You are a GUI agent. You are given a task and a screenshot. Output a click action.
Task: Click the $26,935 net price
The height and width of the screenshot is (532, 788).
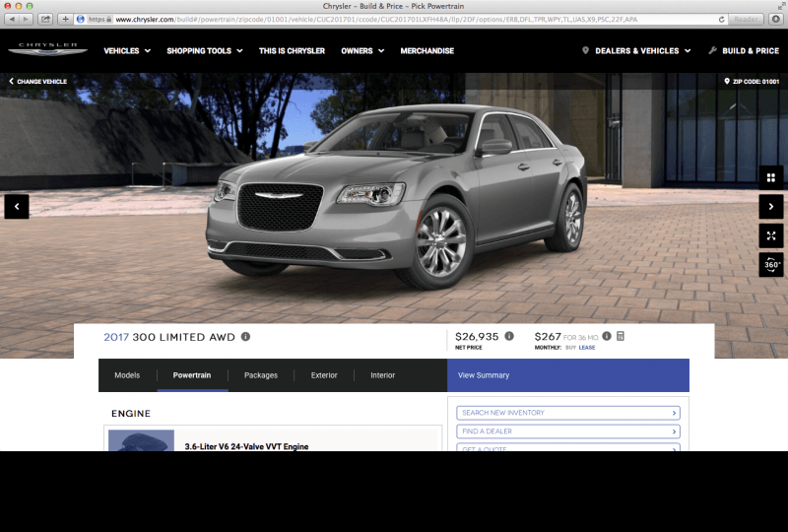pyautogui.click(x=477, y=336)
